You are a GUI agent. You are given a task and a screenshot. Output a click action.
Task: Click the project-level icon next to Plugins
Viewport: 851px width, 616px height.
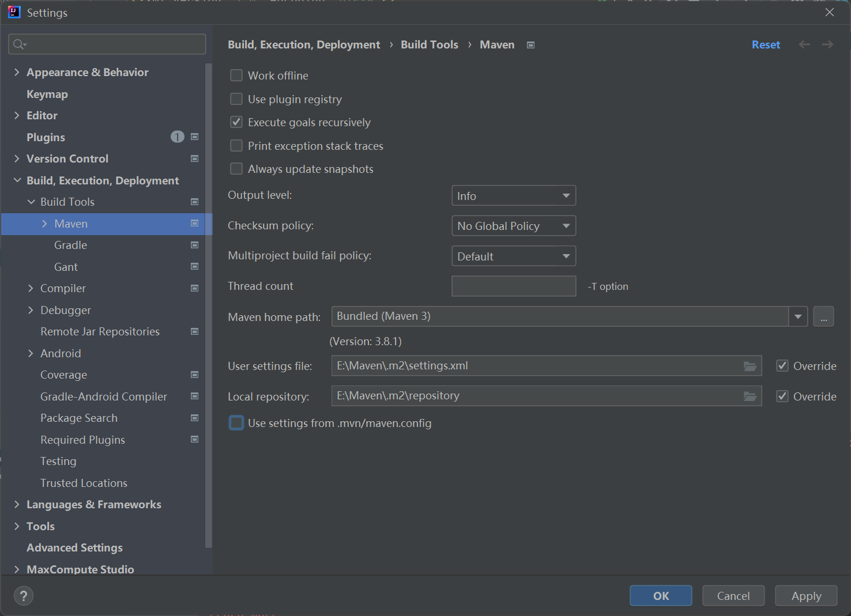pyautogui.click(x=195, y=137)
